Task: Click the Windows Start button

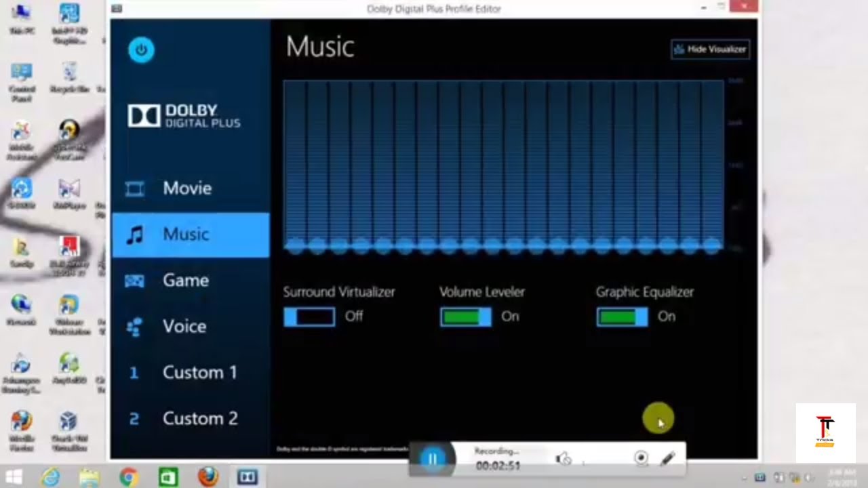Action: [14, 477]
